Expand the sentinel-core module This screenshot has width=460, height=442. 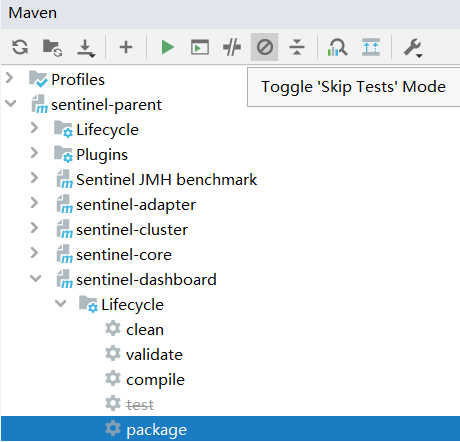[x=34, y=253]
